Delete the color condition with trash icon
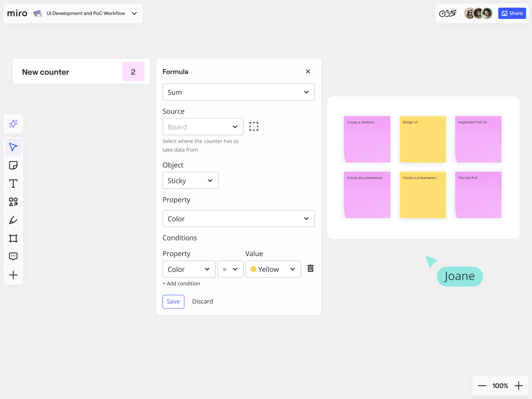This screenshot has width=532, height=399. 310,268
